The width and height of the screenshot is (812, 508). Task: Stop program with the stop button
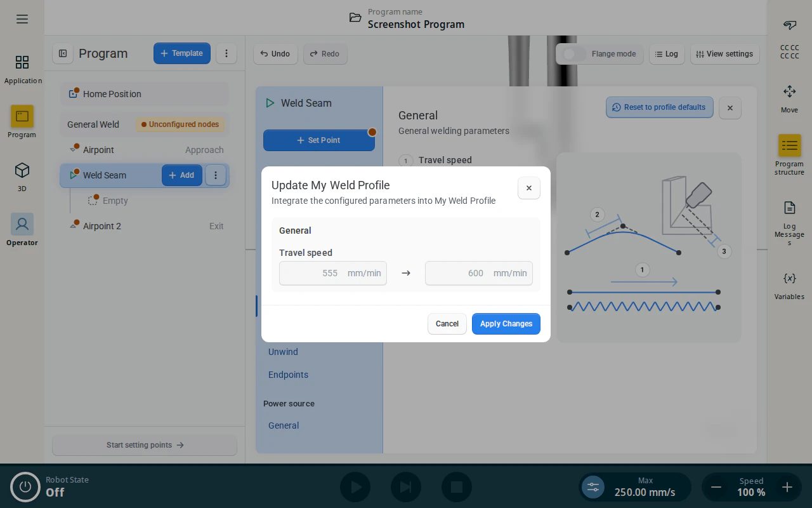[x=457, y=487]
